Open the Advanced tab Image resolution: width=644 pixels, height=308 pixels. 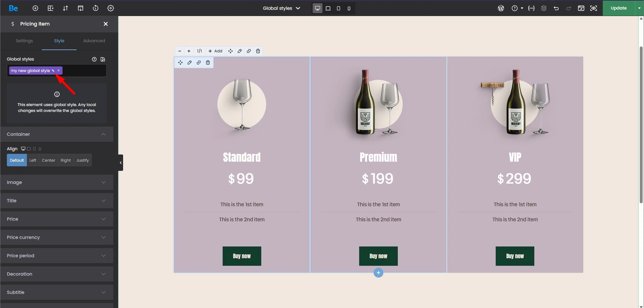pos(94,41)
